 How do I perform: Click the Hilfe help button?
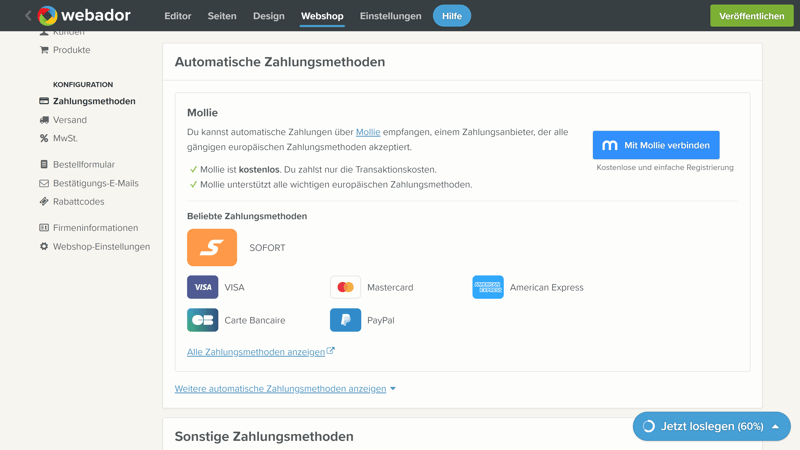[x=452, y=16]
